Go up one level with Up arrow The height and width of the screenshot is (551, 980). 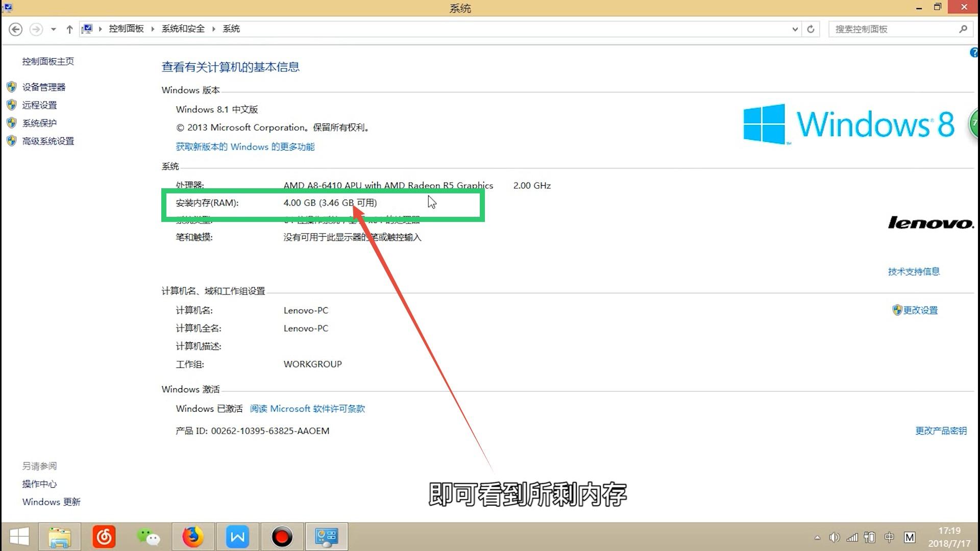pyautogui.click(x=69, y=29)
